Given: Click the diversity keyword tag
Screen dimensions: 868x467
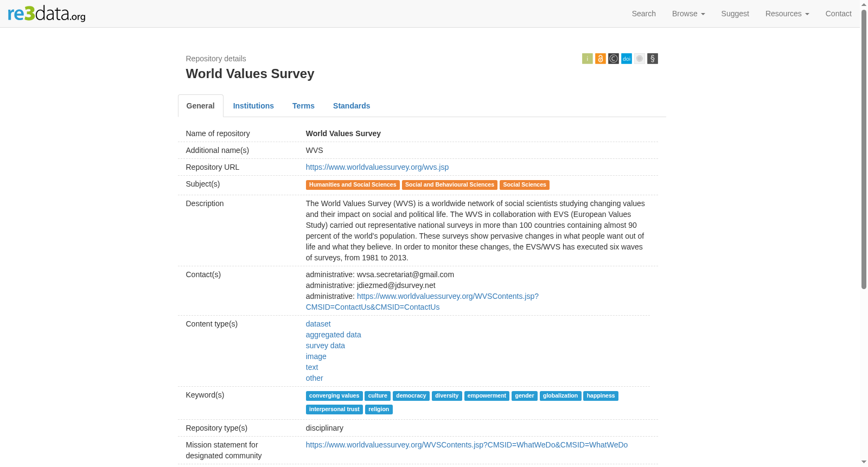Looking at the screenshot, I should click(x=447, y=396).
